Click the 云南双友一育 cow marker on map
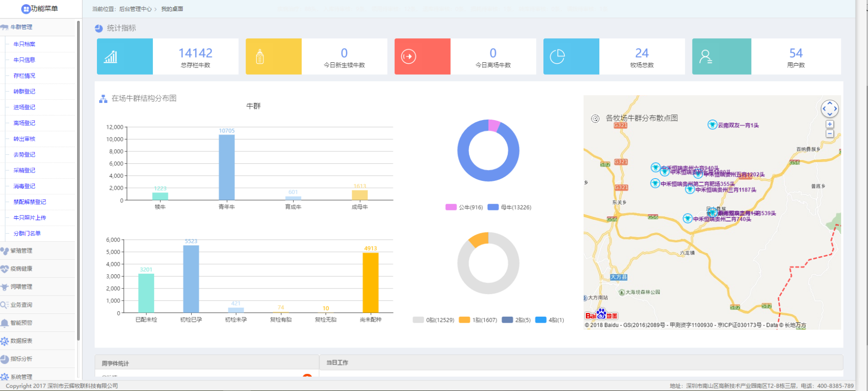Screen dimensions: 868x391 click(712, 125)
